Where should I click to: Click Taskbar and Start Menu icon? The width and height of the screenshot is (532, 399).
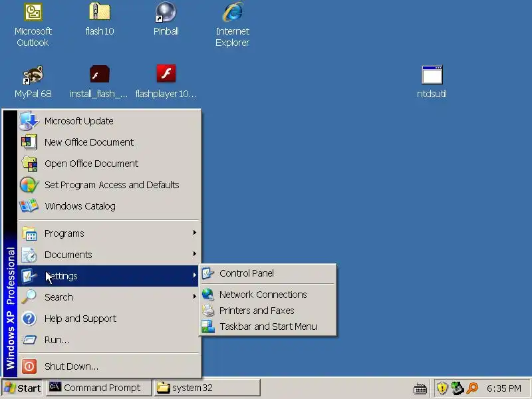208,327
